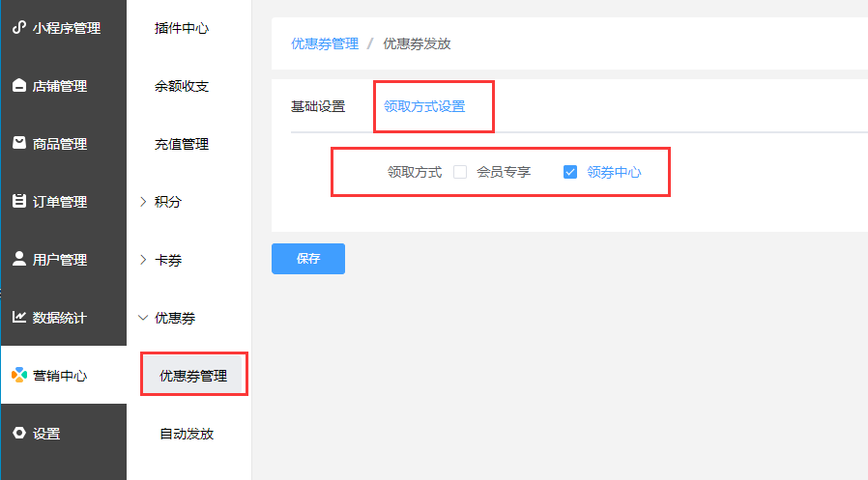The width and height of the screenshot is (868, 480).
Task: Go to 充值管理 menu item
Action: click(x=182, y=144)
